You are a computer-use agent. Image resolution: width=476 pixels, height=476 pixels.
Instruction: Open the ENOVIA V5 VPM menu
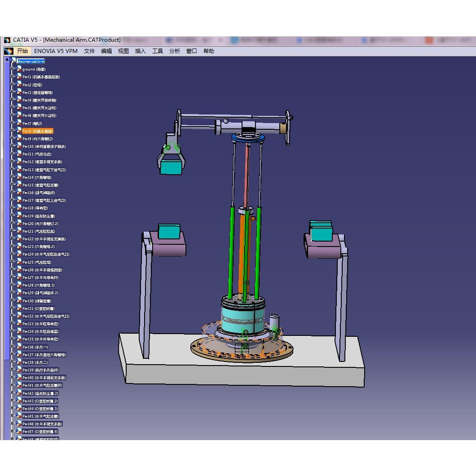point(56,51)
